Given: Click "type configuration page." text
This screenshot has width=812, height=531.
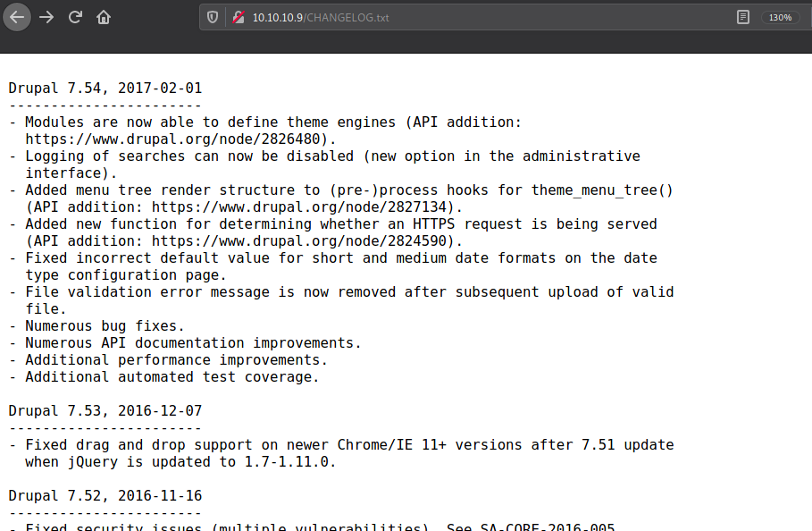Looking at the screenshot, I should coord(126,275).
